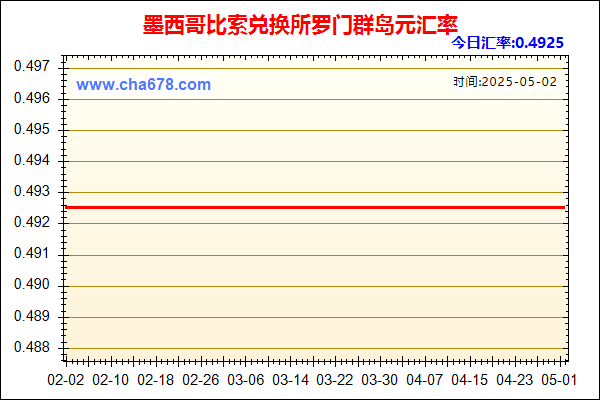This screenshot has width=600, height=400.
Task: Click the www.cha678.com watermark link
Action: (x=143, y=85)
